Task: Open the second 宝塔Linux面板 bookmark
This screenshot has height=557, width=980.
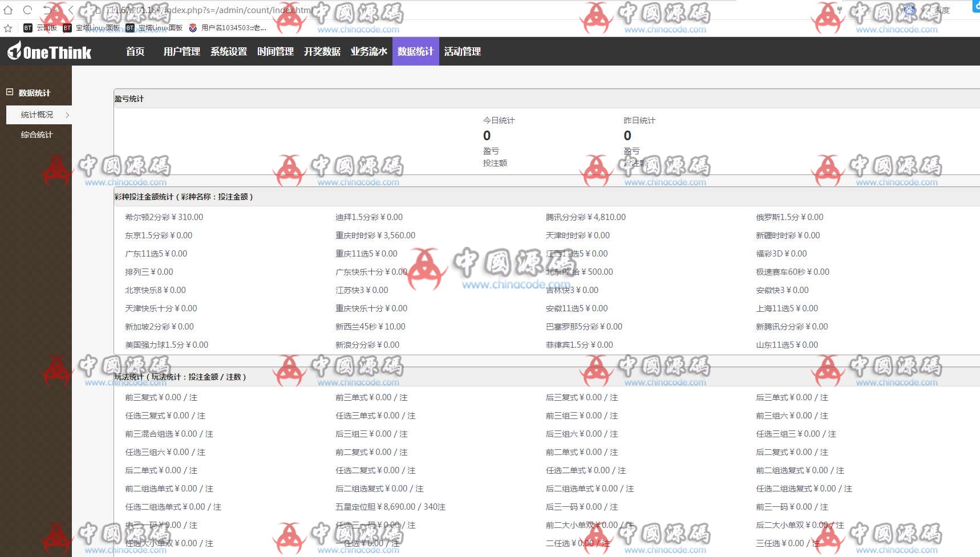Action: coord(154,28)
